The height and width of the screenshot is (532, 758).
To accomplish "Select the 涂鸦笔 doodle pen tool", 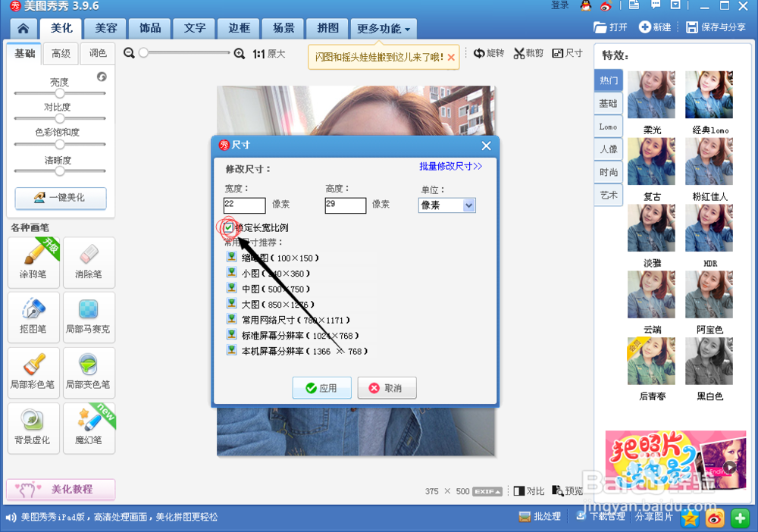I will point(33,262).
